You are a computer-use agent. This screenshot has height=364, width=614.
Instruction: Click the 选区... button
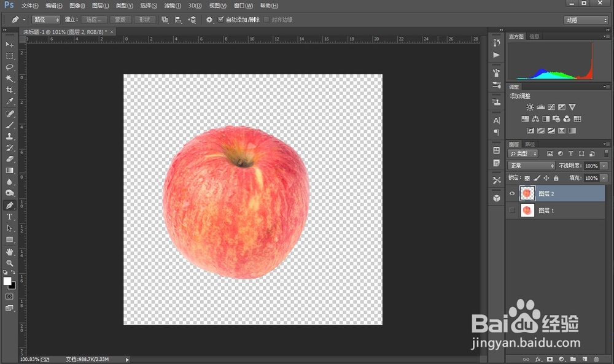(x=94, y=20)
